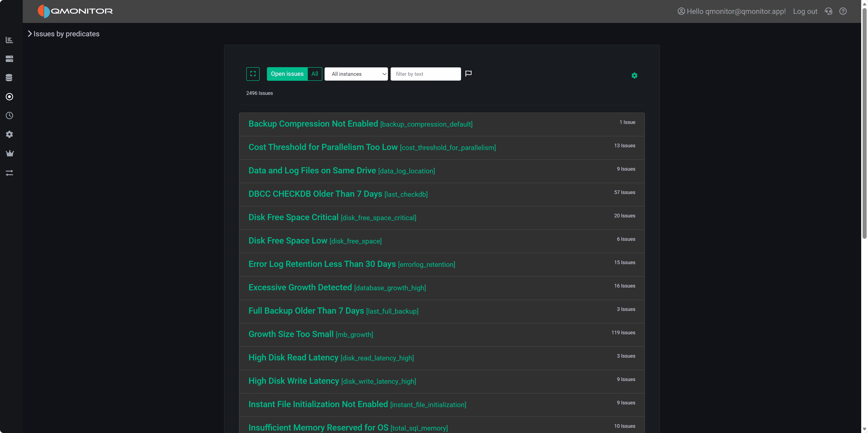Screen dimensions: 868x433
Task: Open support using the headset icon
Action: [828, 11]
